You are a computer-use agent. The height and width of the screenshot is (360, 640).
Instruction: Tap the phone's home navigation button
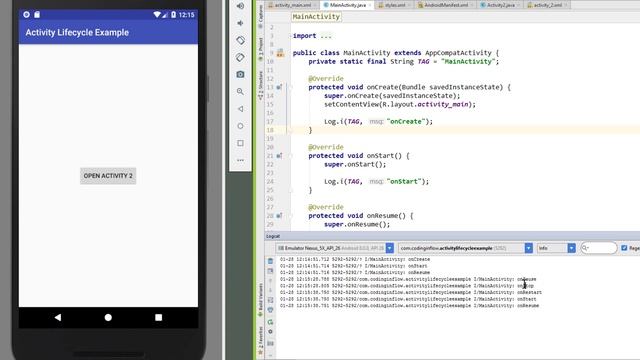(x=108, y=317)
